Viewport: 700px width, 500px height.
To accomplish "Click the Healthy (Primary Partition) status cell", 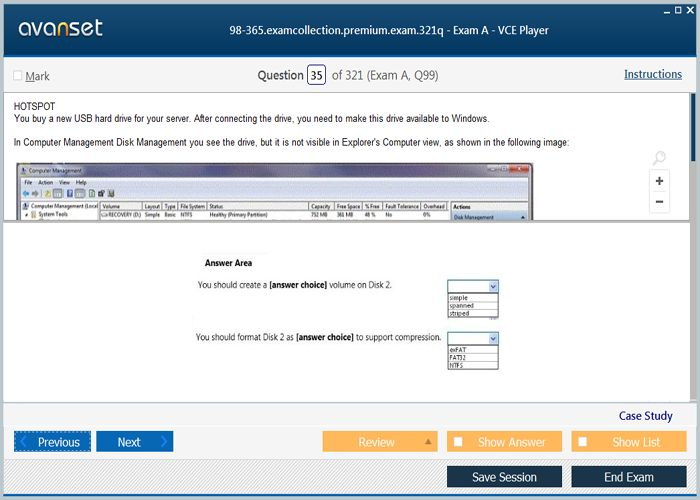I will point(238,215).
